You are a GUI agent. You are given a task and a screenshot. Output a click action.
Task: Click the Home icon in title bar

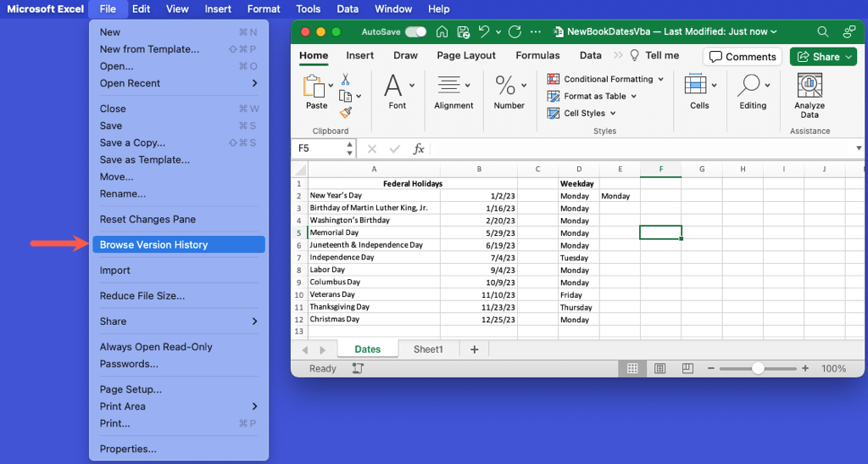point(442,32)
